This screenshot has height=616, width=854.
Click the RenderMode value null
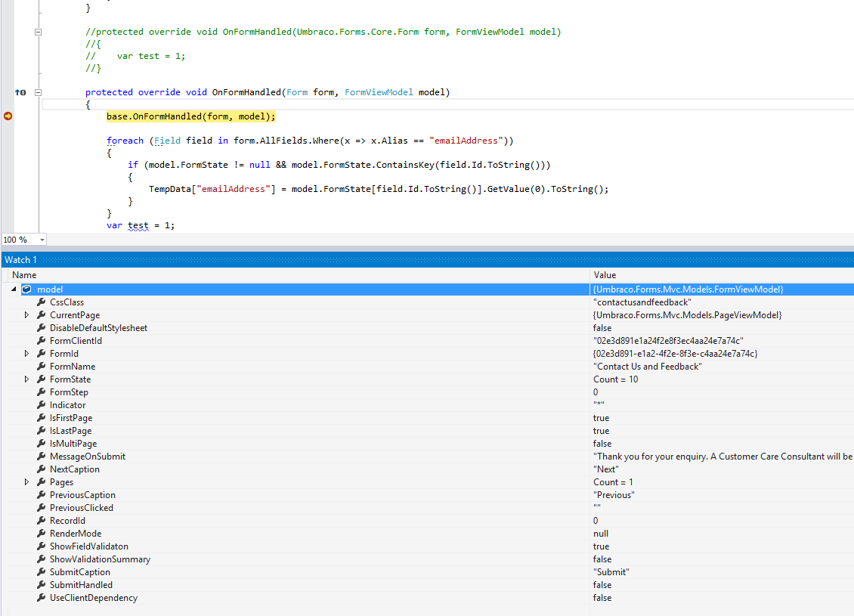click(x=601, y=534)
